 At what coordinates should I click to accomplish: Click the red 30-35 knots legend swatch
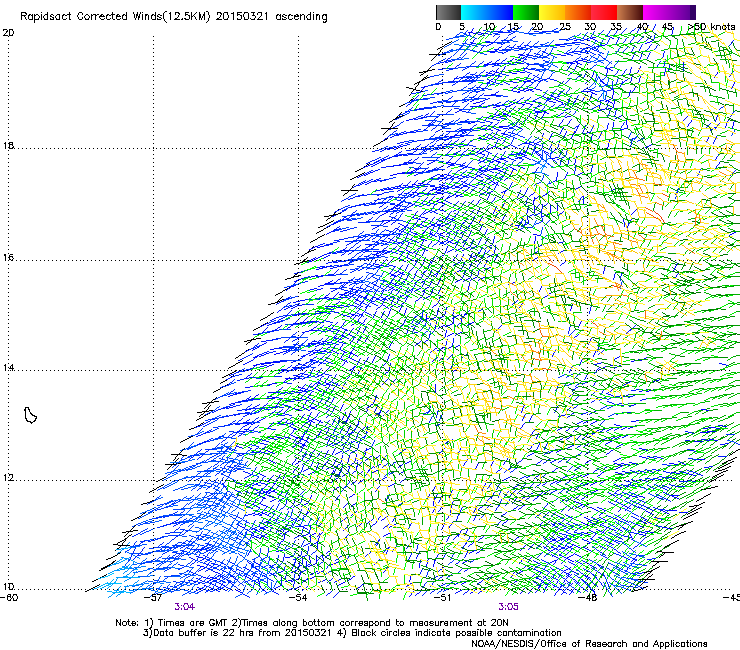604,12
